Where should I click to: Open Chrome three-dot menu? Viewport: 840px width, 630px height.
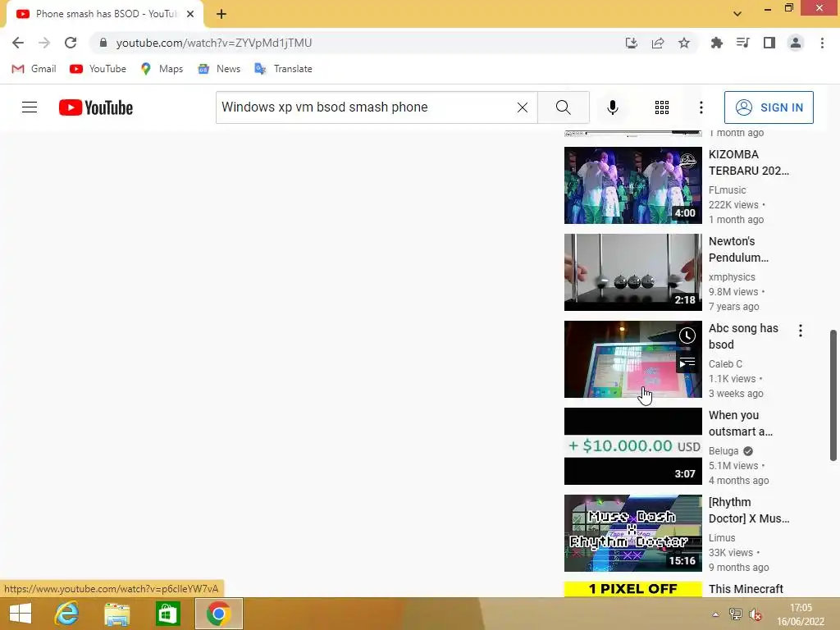822,43
